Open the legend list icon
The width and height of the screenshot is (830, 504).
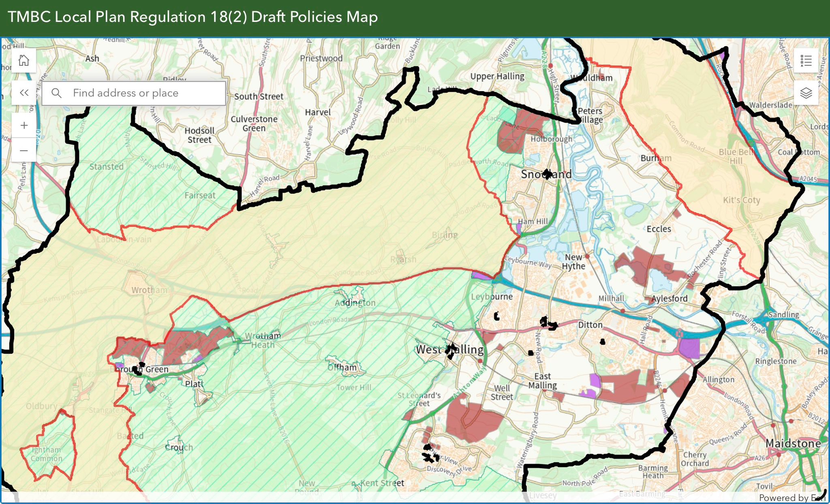806,61
